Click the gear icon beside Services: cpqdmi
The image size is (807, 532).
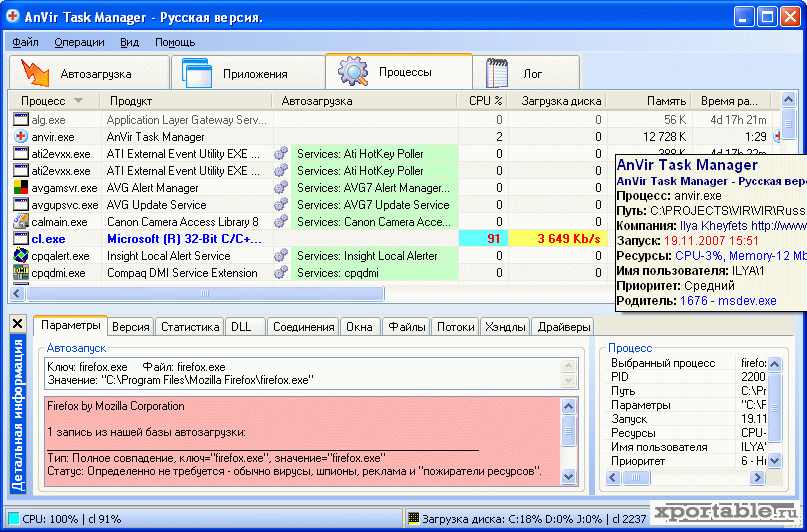click(281, 273)
